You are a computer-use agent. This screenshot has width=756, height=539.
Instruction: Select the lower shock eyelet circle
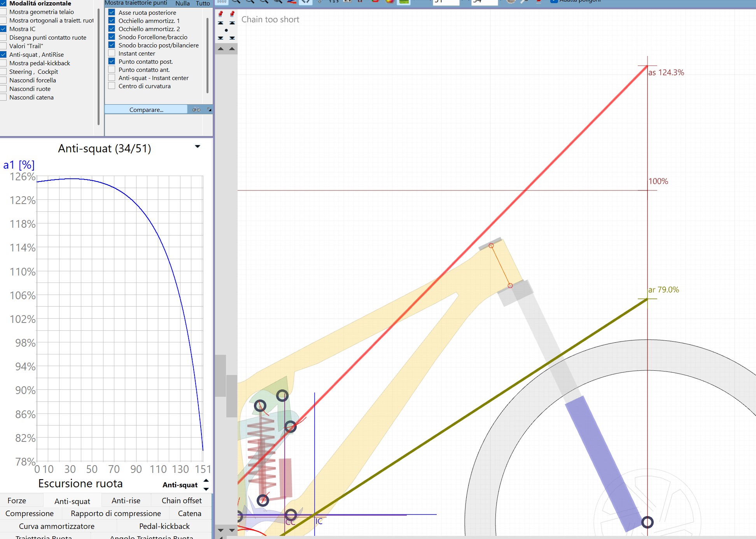(x=263, y=500)
